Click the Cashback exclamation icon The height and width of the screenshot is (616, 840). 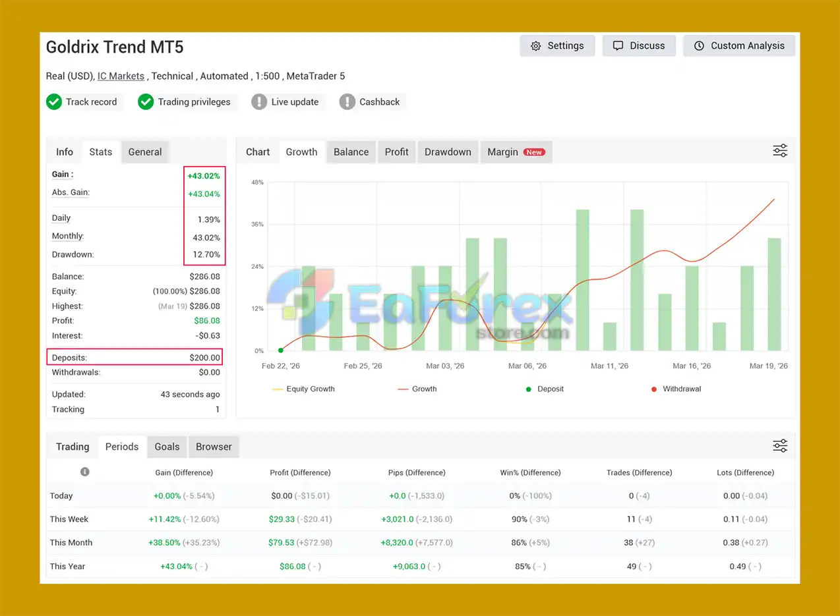tap(347, 102)
